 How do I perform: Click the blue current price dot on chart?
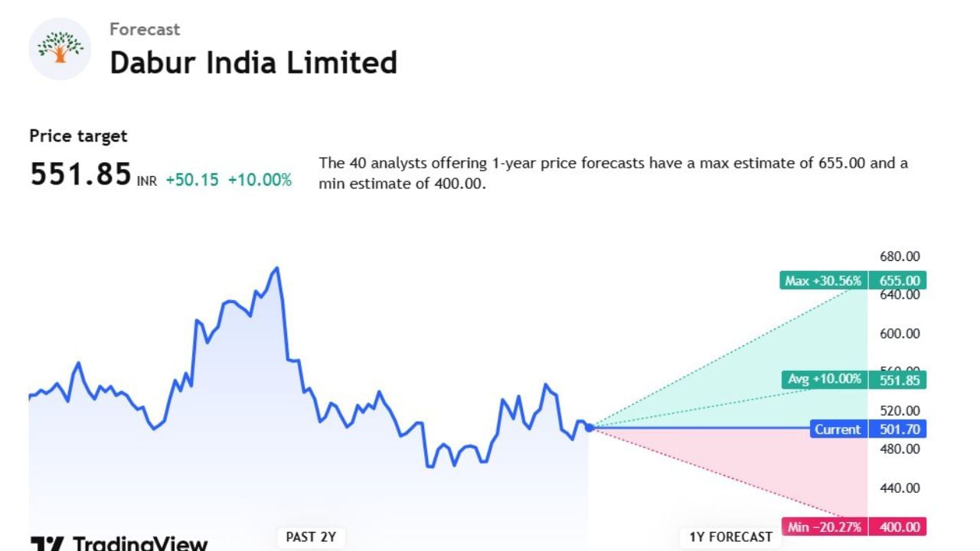(590, 427)
